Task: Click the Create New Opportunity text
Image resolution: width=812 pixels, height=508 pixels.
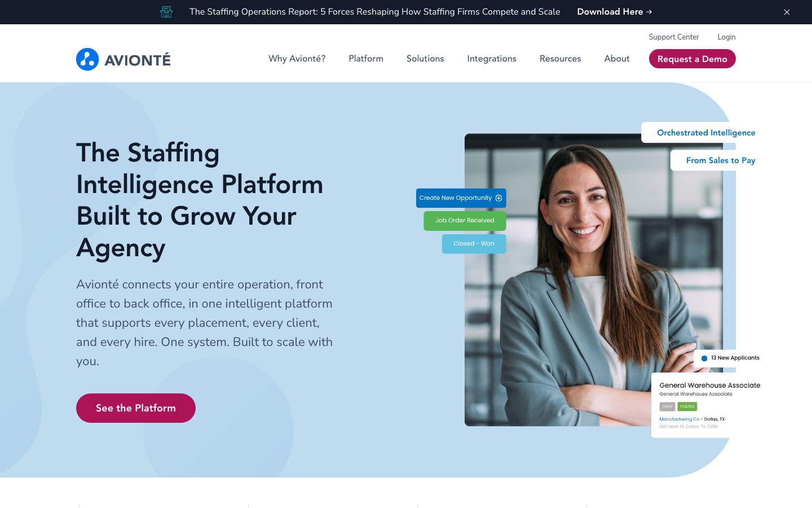Action: click(456, 198)
